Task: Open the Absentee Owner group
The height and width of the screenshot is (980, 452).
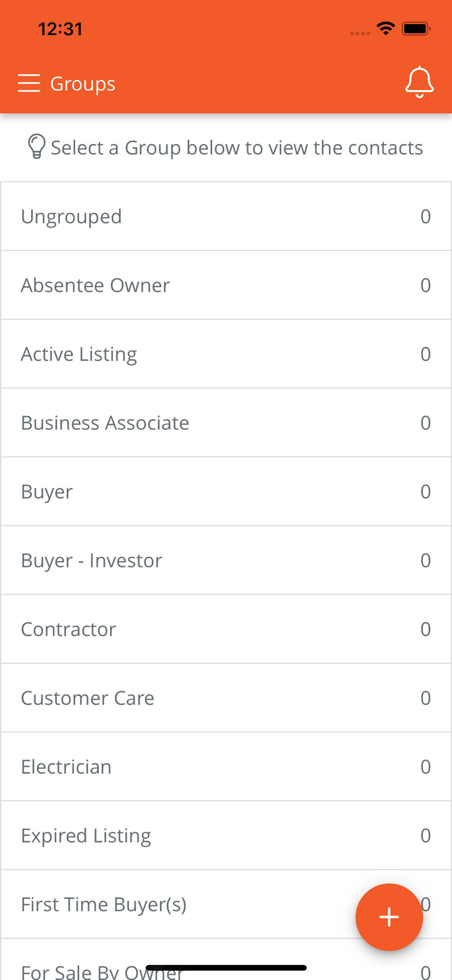Action: click(226, 285)
